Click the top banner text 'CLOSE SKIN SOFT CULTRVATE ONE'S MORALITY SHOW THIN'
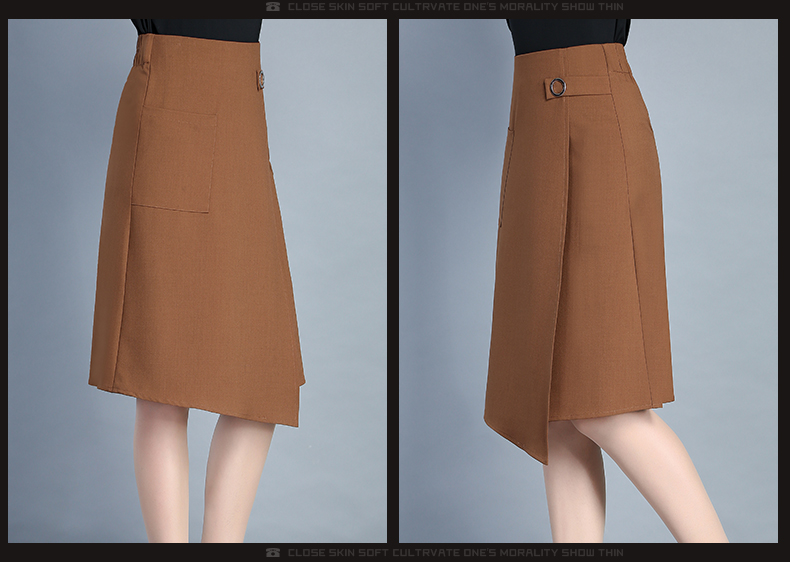 (x=455, y=7)
